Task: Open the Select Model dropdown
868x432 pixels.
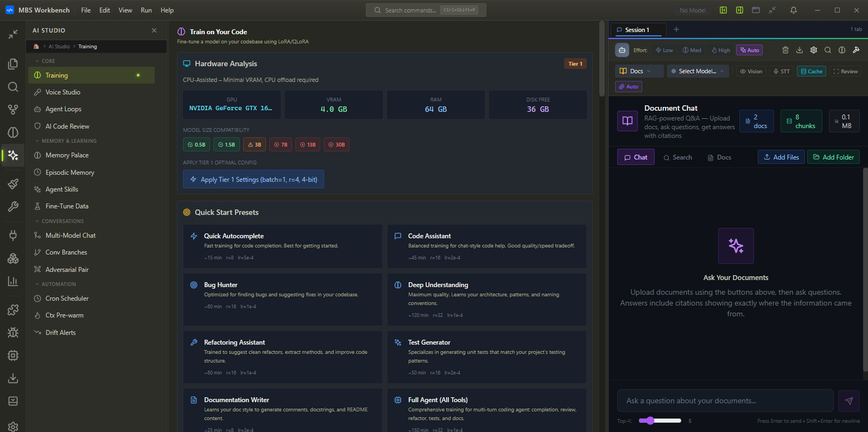Action: pos(698,71)
